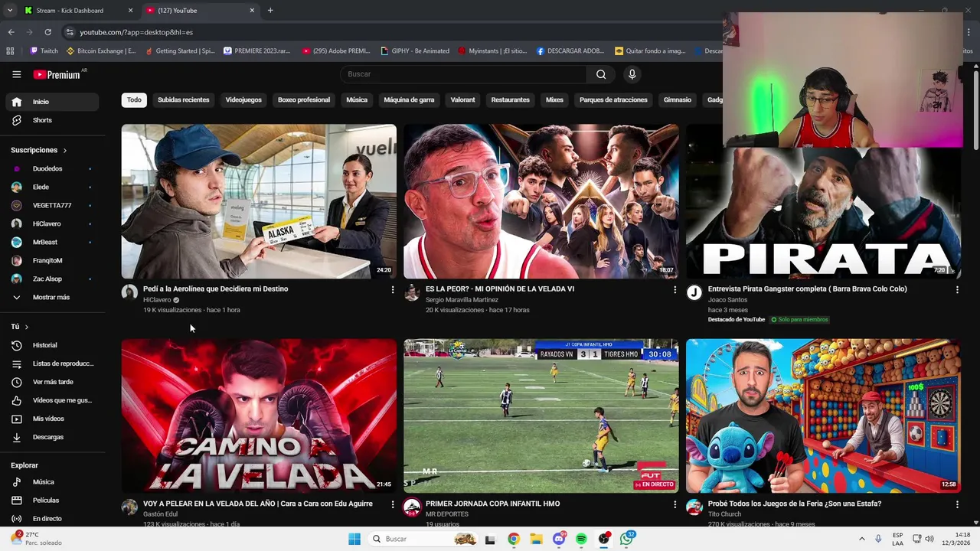Open Películas under Explorar
The width and height of the screenshot is (980, 551).
52,500
